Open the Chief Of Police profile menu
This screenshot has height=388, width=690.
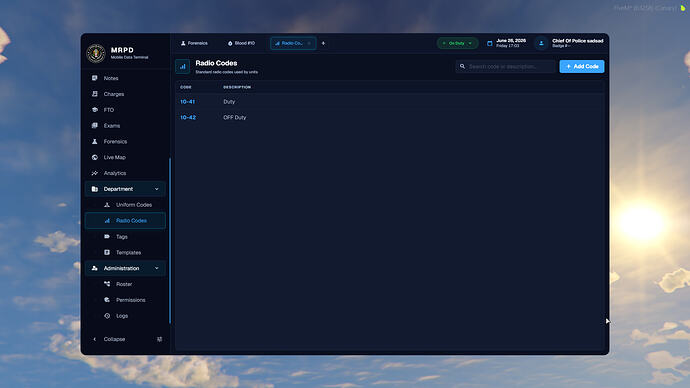[569, 43]
